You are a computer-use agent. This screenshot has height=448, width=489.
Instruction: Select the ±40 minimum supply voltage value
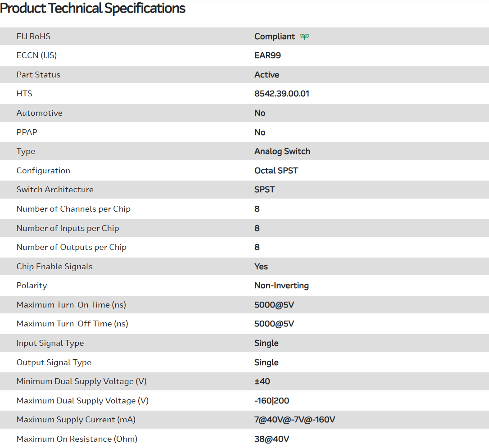262,381
